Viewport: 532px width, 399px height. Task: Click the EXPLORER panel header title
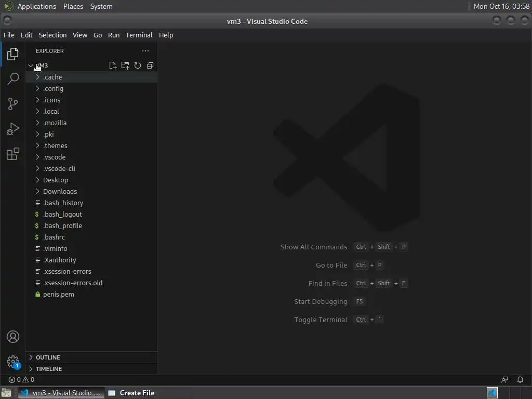click(x=50, y=51)
